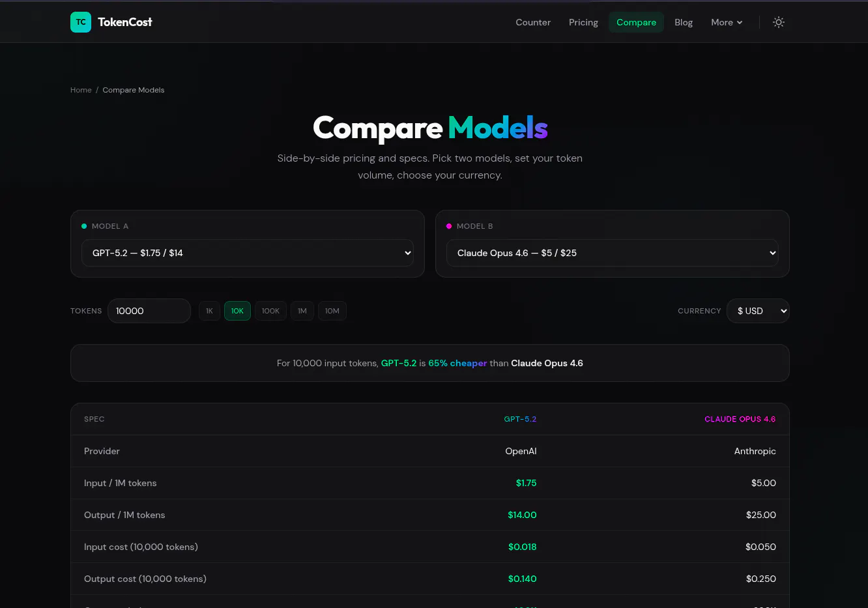
Task: Set token volume to 1K
Action: 209,311
